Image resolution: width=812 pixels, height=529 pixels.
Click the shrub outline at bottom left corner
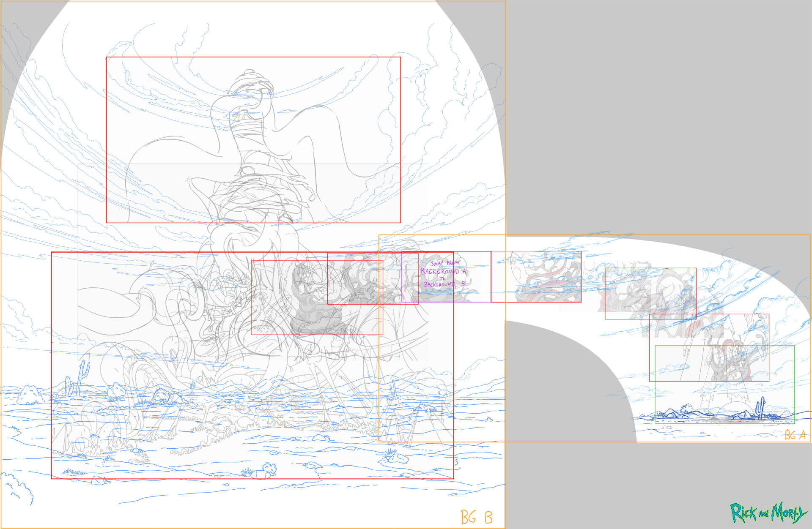(x=19, y=488)
